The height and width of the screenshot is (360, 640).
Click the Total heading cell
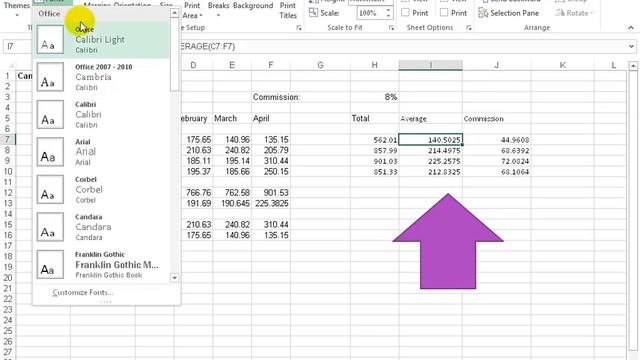coord(374,118)
